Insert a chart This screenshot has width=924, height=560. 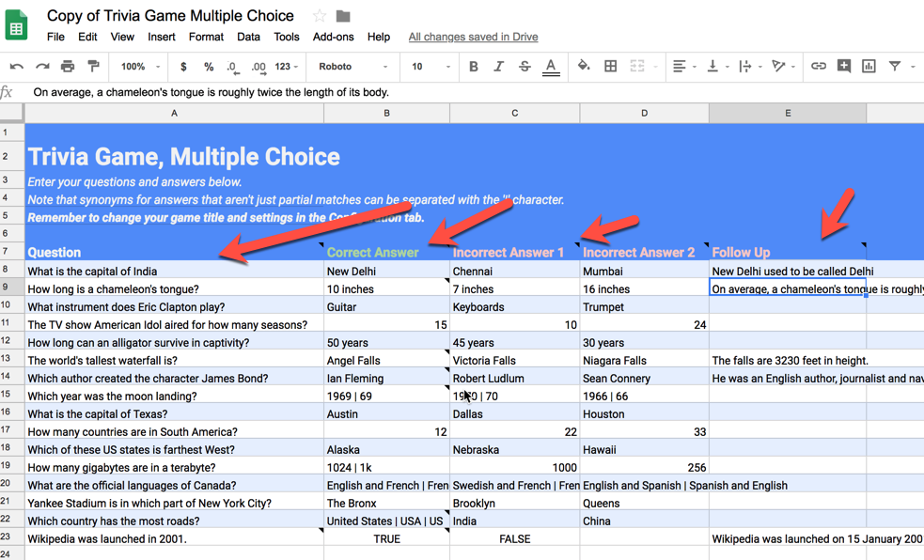tap(869, 66)
